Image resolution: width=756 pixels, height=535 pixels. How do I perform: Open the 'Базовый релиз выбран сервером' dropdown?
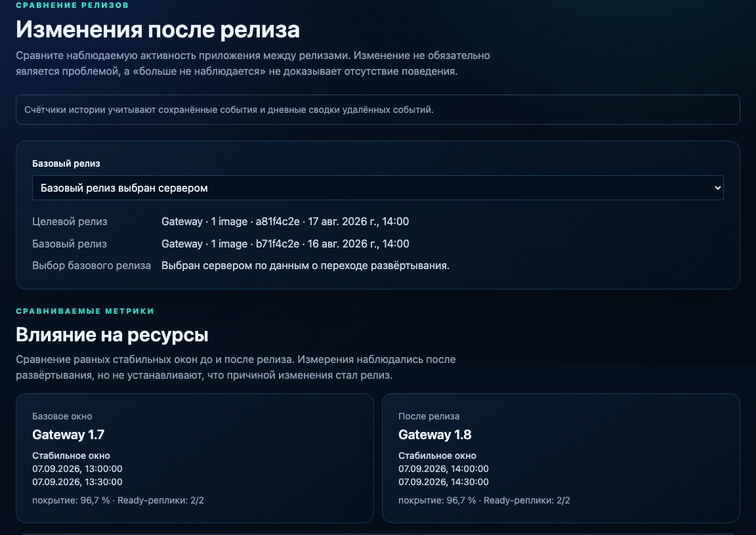377,188
